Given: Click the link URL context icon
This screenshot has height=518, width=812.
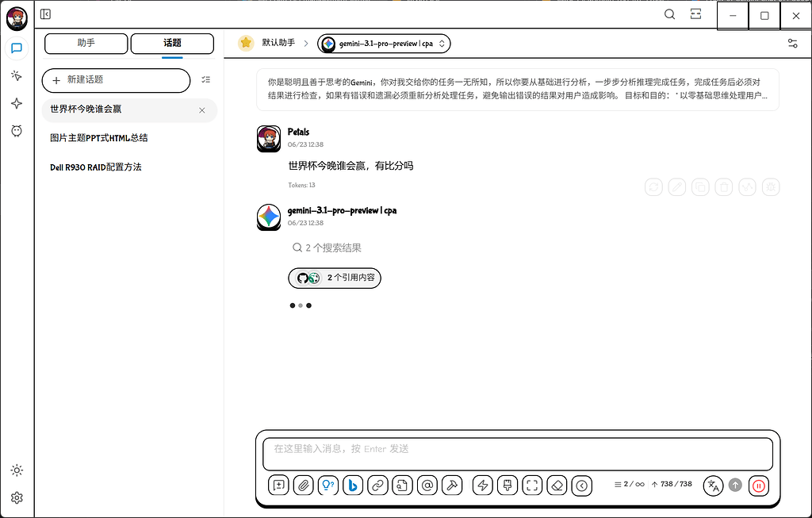Looking at the screenshot, I should click(377, 486).
